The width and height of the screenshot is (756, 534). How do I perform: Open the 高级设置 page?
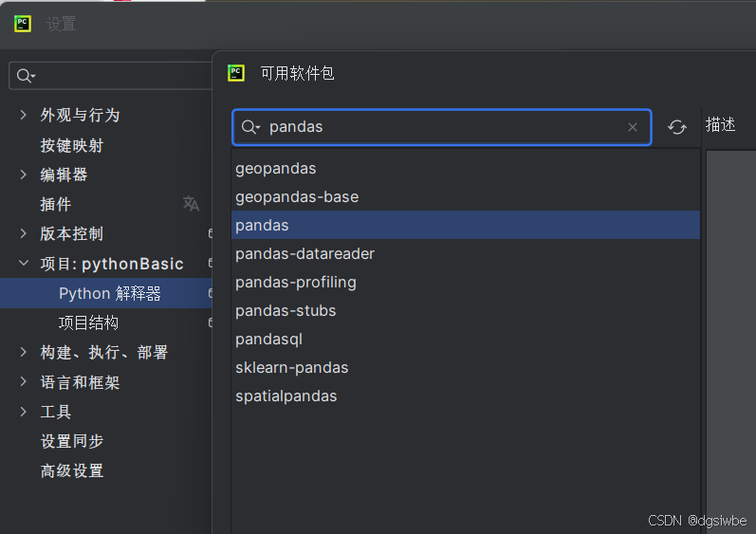[x=72, y=470]
